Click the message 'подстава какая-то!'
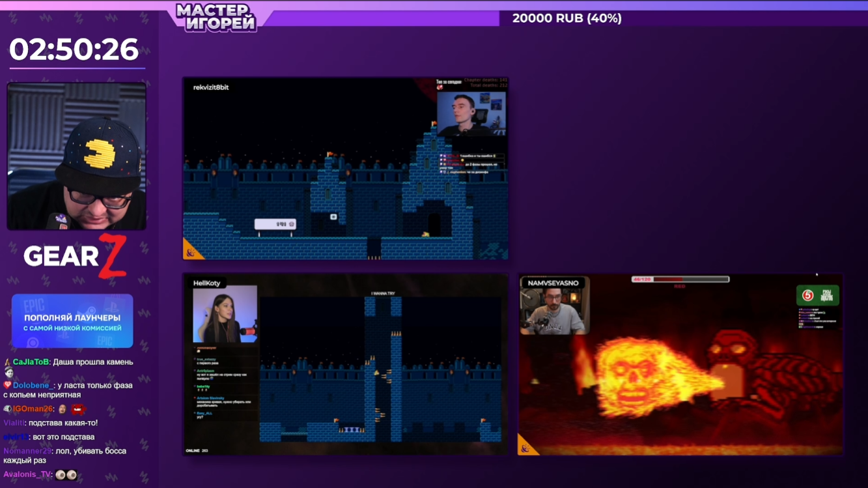868x488 pixels. click(x=63, y=423)
